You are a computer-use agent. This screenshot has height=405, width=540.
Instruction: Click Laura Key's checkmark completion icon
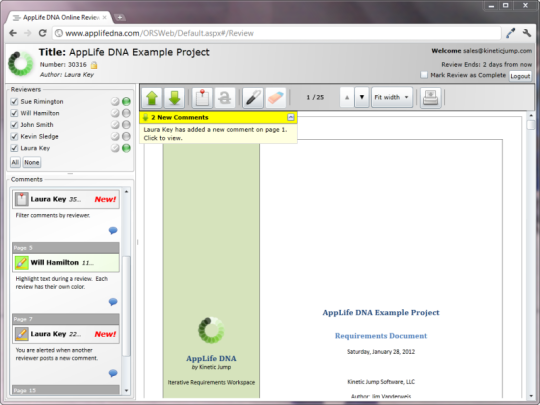point(115,148)
